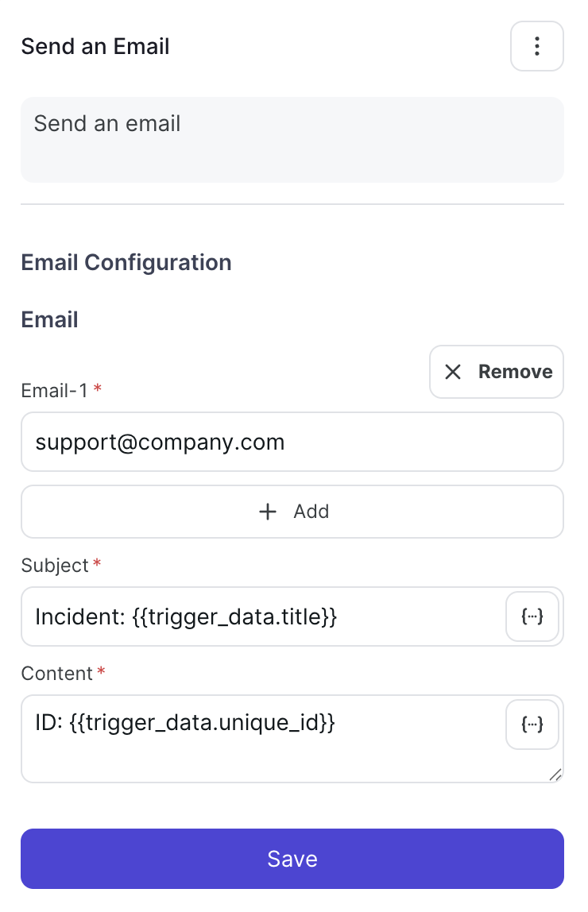Click the Email-1 field label
588x912 pixels.
pos(54,390)
